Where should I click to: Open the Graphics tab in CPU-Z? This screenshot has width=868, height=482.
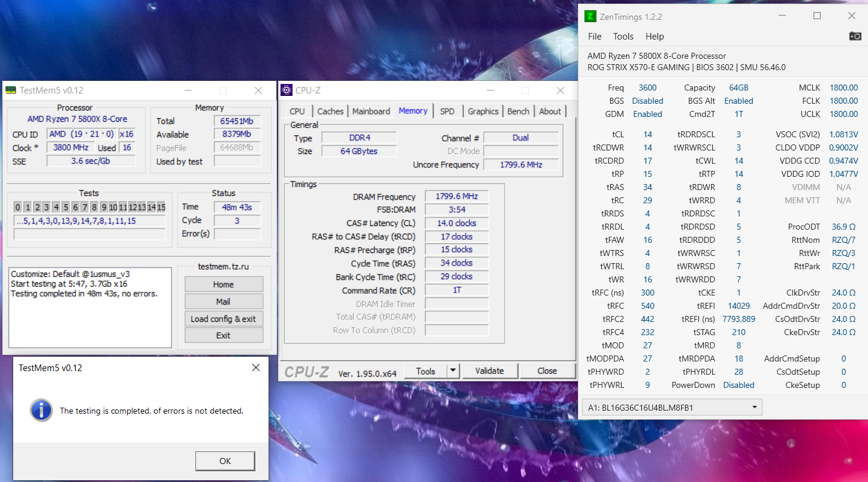(483, 112)
